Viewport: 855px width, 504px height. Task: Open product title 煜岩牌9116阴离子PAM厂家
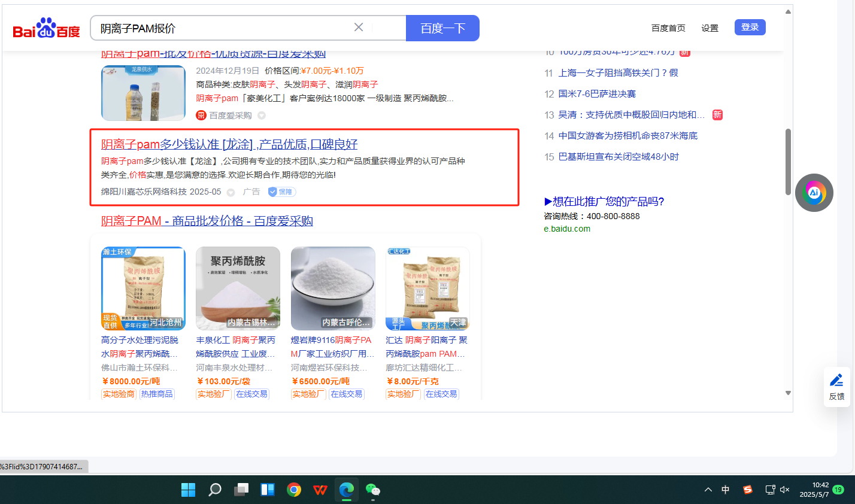332,347
